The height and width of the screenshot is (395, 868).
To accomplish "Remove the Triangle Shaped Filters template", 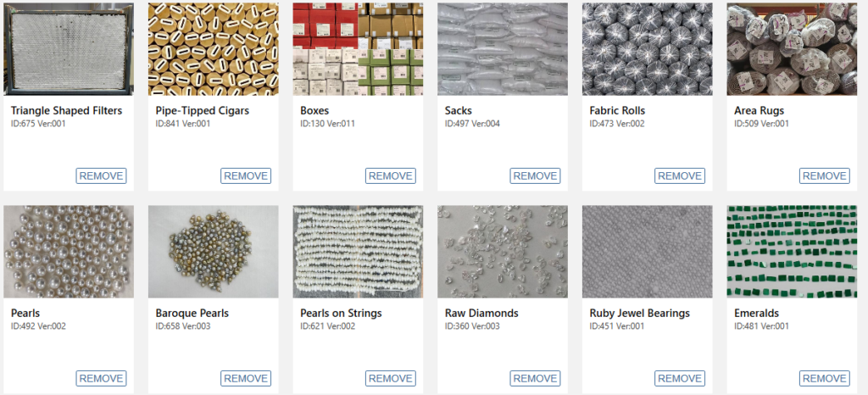I will point(102,176).
